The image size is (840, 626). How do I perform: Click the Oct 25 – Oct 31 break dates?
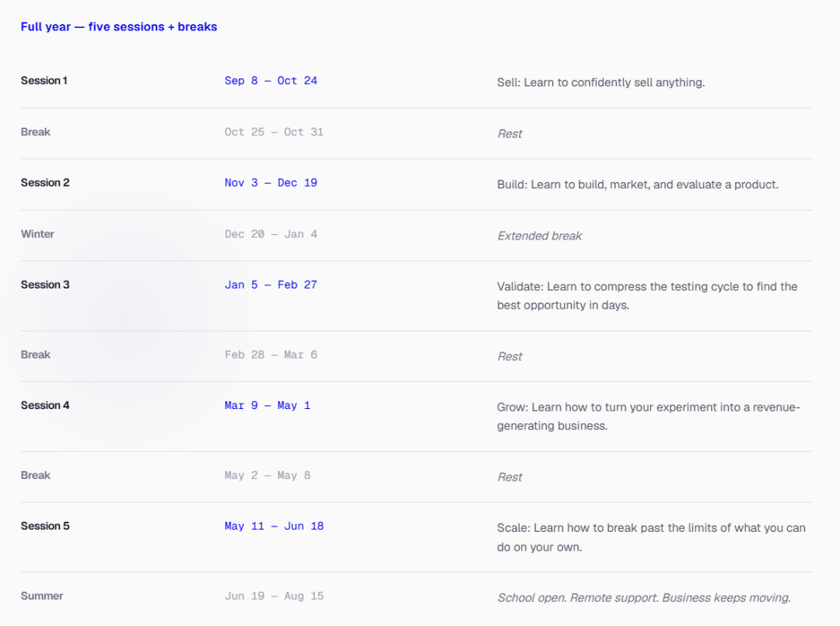click(274, 131)
